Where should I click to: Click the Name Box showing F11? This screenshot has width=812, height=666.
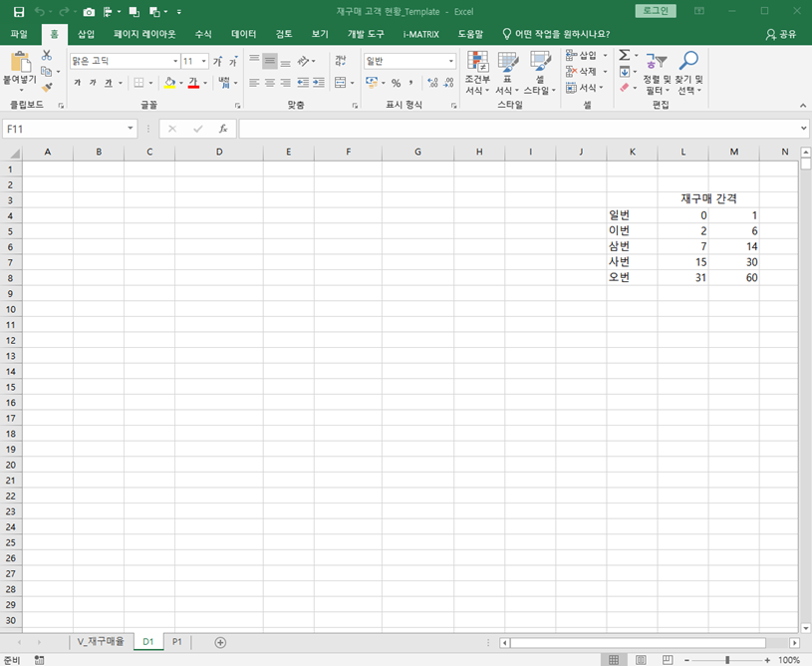(x=64, y=129)
